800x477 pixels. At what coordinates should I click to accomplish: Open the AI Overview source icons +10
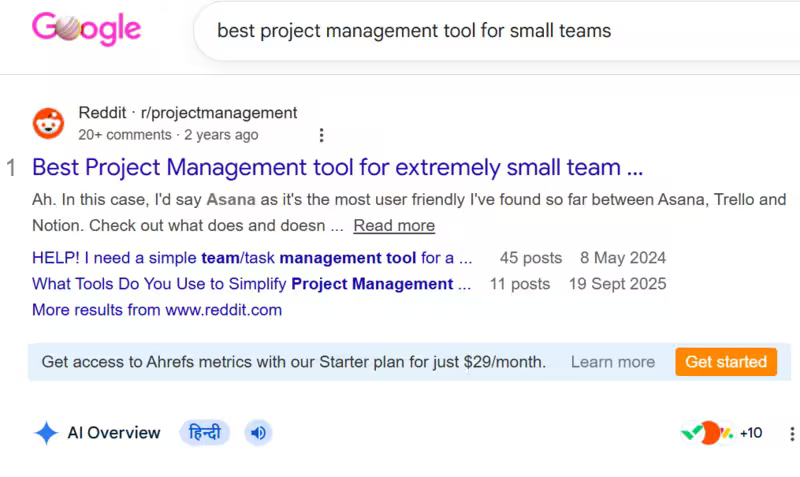click(721, 433)
